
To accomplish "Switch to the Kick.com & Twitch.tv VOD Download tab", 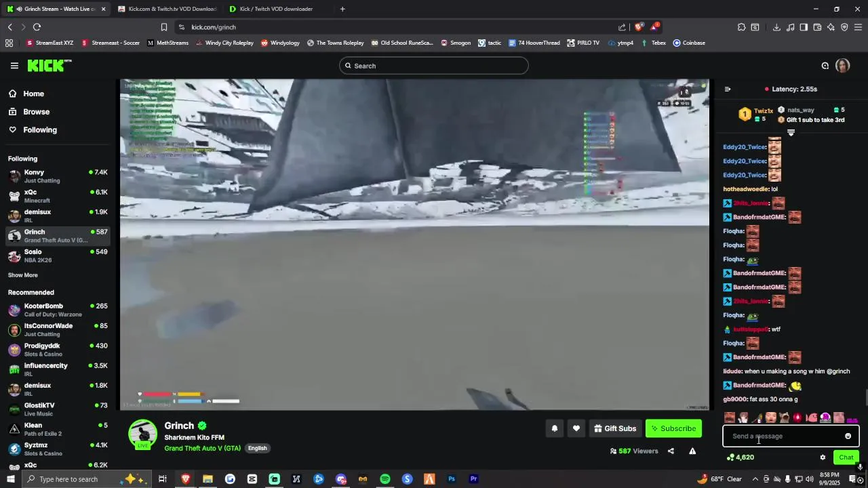I will pos(166,9).
